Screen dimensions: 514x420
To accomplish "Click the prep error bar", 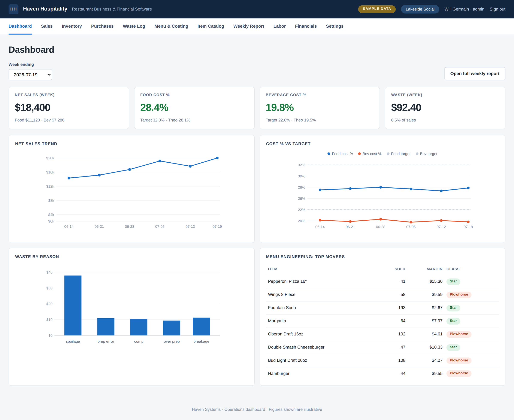I will tap(106, 327).
